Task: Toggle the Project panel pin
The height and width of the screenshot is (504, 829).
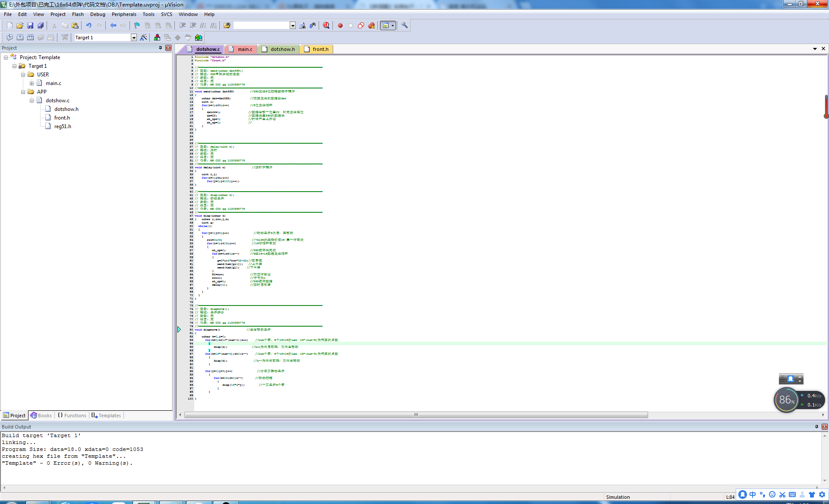Action: pyautogui.click(x=161, y=48)
